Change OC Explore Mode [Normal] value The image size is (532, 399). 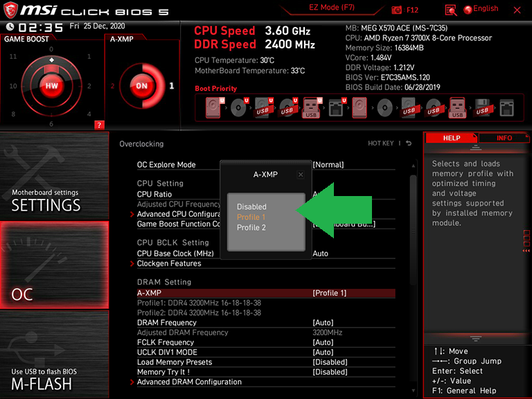[x=328, y=165]
